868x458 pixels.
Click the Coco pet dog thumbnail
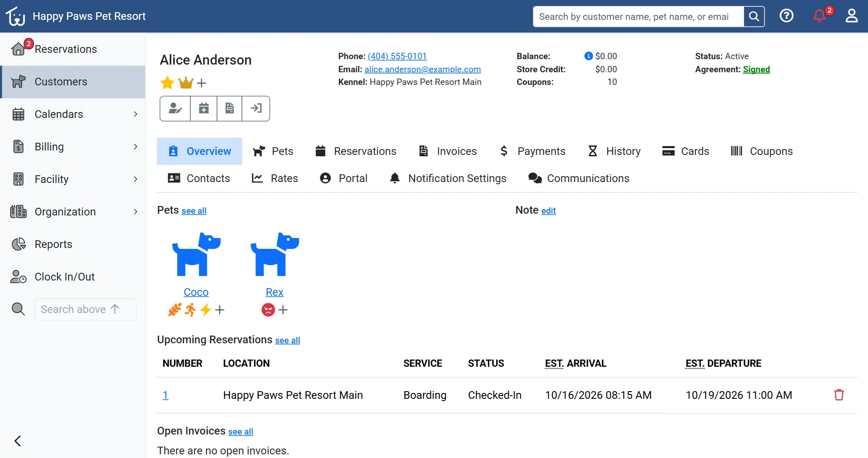[196, 254]
